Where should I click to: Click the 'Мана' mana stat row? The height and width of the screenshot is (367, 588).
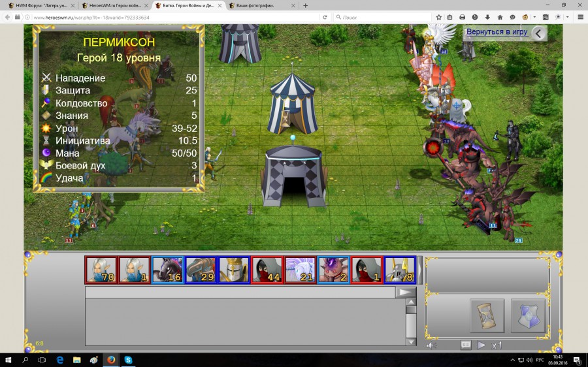(x=120, y=153)
